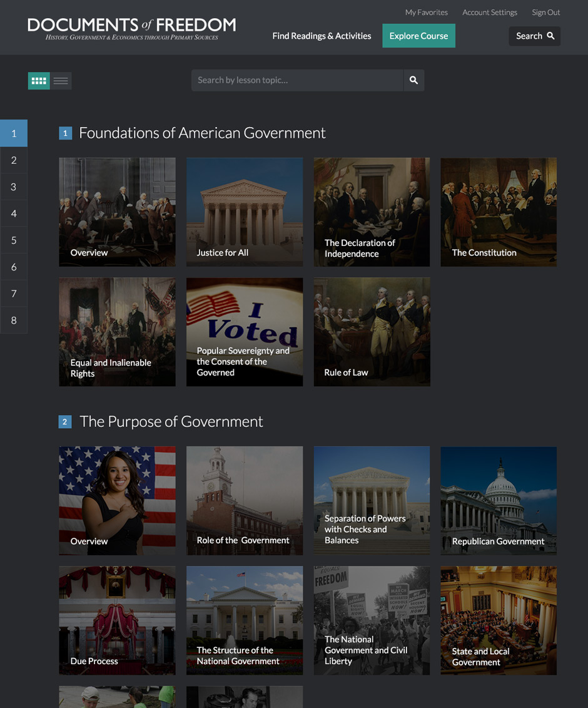
Task: Switch to list view layout
Action: 61,81
